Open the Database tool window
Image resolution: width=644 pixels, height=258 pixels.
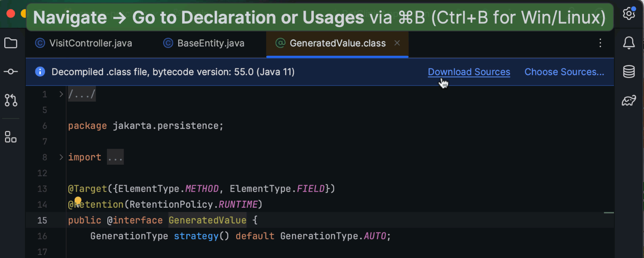click(629, 72)
